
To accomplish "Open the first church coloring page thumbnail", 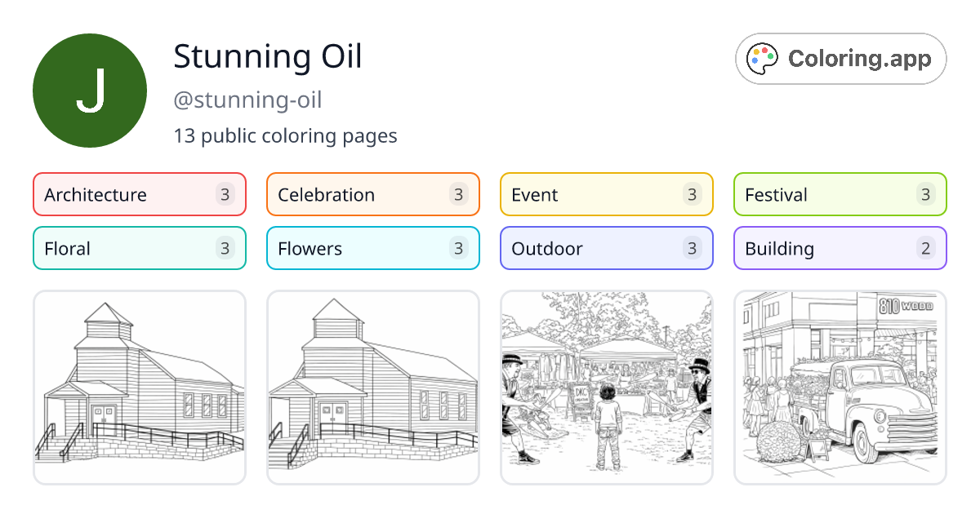I will [x=140, y=388].
